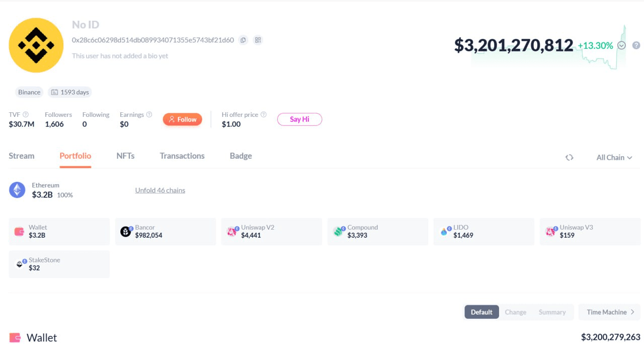Expand the net worth change chevron
The image size is (644, 344).
[621, 45]
